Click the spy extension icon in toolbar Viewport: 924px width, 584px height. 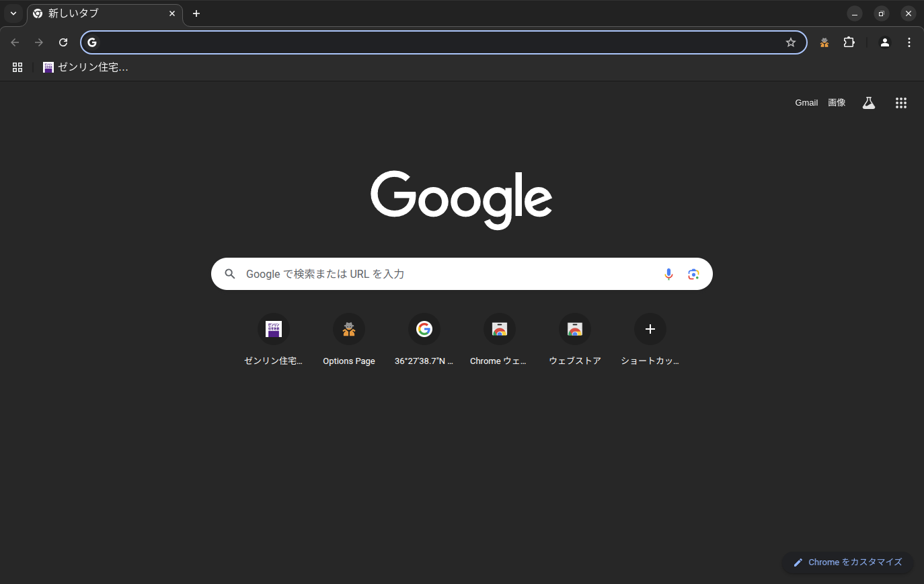(824, 42)
